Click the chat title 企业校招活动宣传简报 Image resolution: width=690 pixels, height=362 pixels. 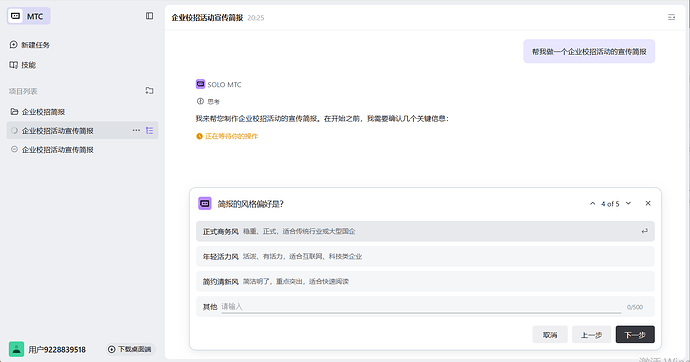[207, 18]
